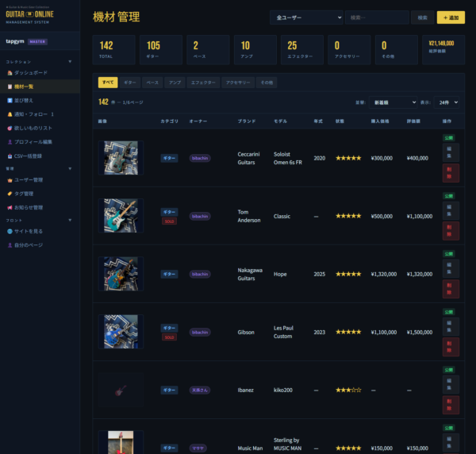Toggle 公開 badge for Tom Anderson Classic

pos(449,196)
